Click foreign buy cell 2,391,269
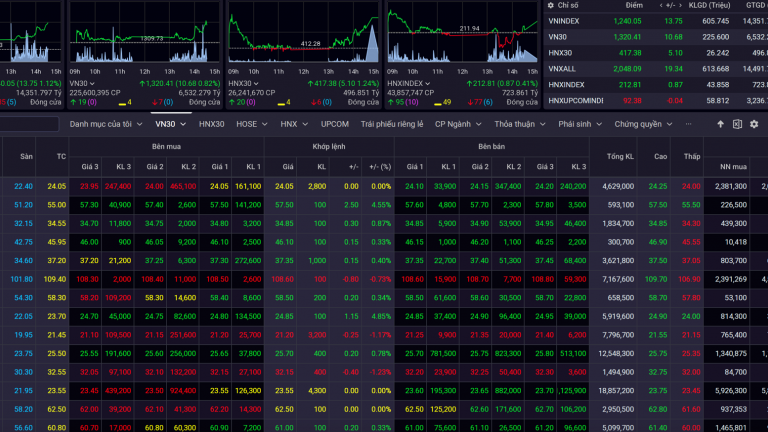768x432 pixels. 731,279
